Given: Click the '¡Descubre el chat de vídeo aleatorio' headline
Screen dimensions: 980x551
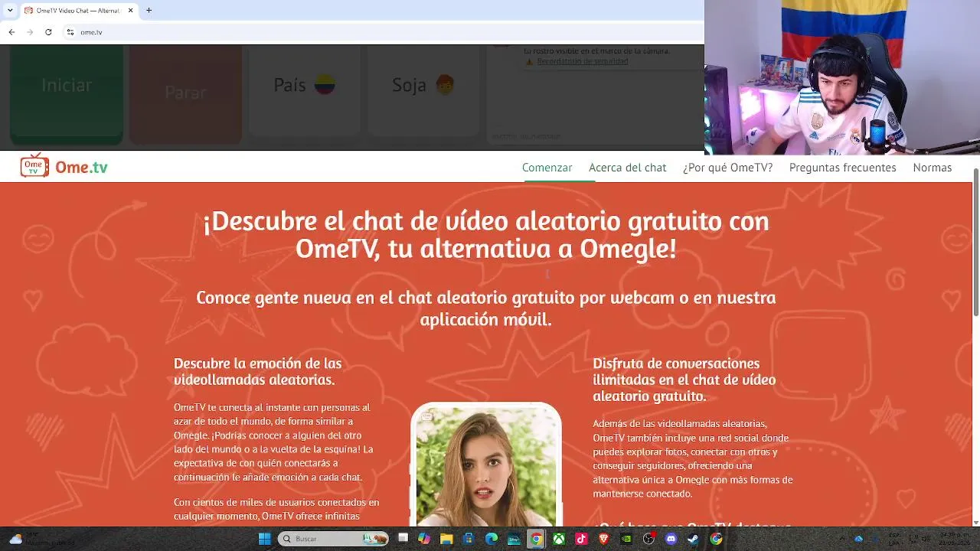Looking at the screenshot, I should tap(486, 235).
